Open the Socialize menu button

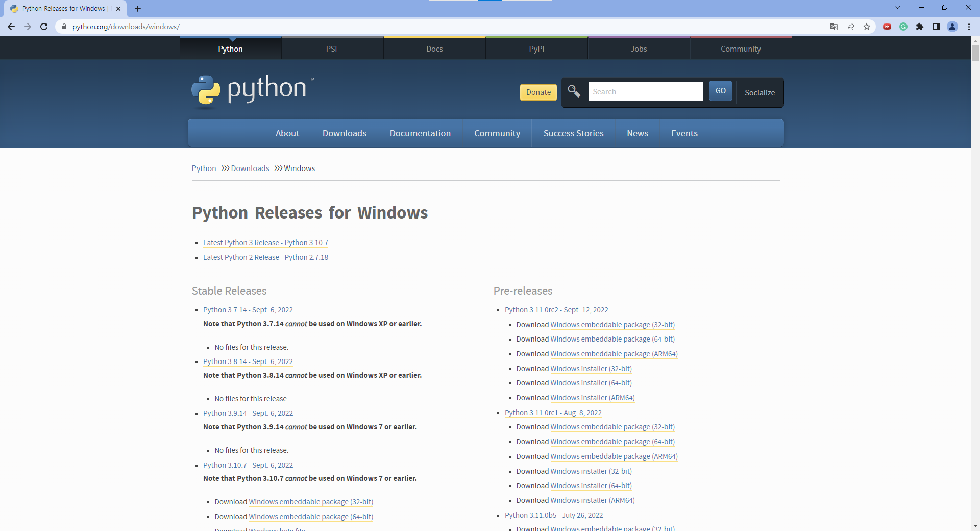point(760,92)
